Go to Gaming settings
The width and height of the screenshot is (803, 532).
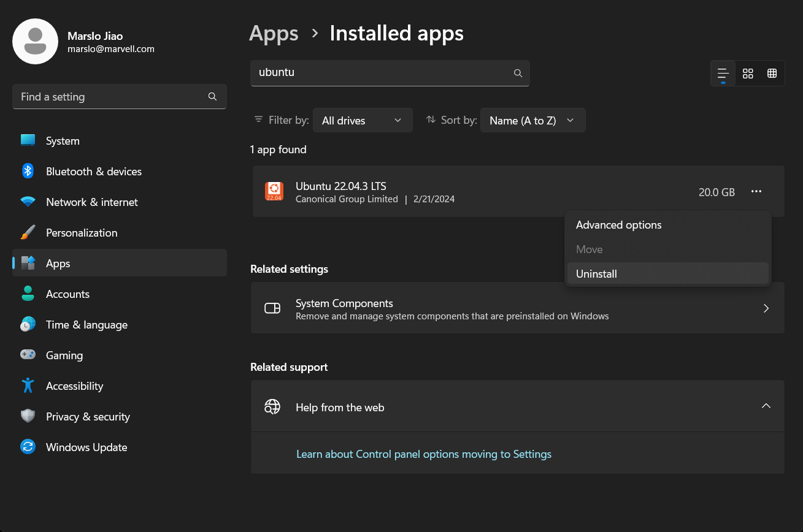120,355
